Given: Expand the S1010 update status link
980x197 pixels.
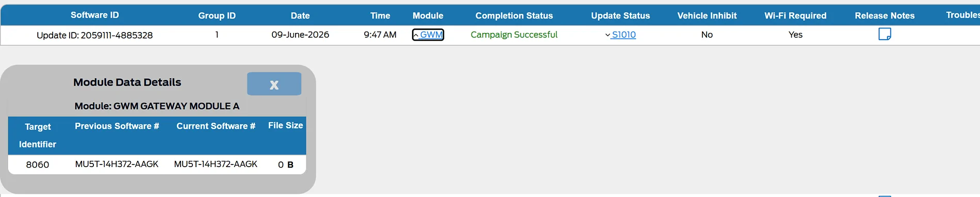Looking at the screenshot, I should (x=620, y=35).
